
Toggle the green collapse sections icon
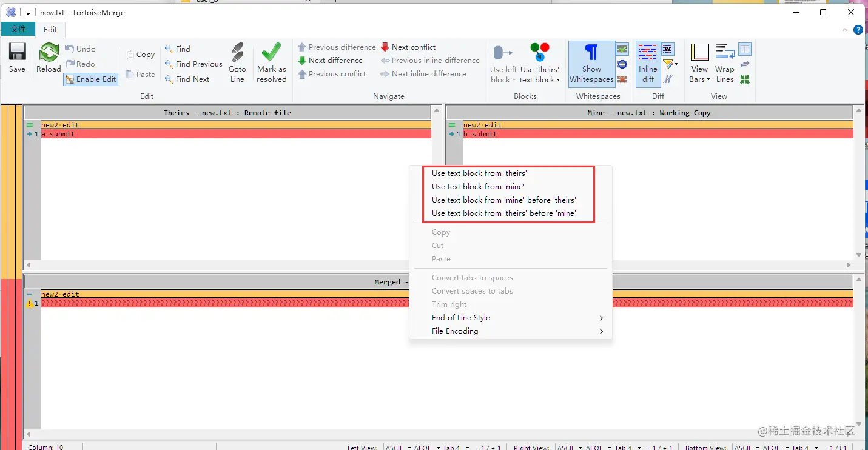(x=745, y=79)
